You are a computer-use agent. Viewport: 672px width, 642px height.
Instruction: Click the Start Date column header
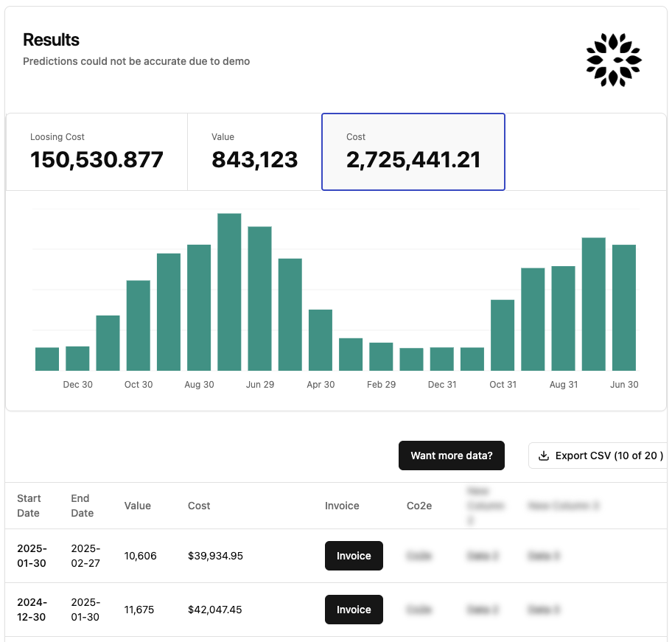[x=29, y=506]
